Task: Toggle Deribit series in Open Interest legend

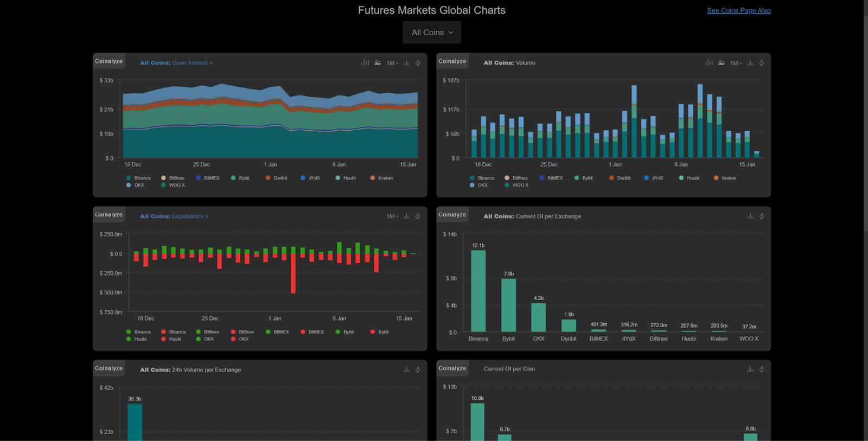Action: pyautogui.click(x=277, y=178)
